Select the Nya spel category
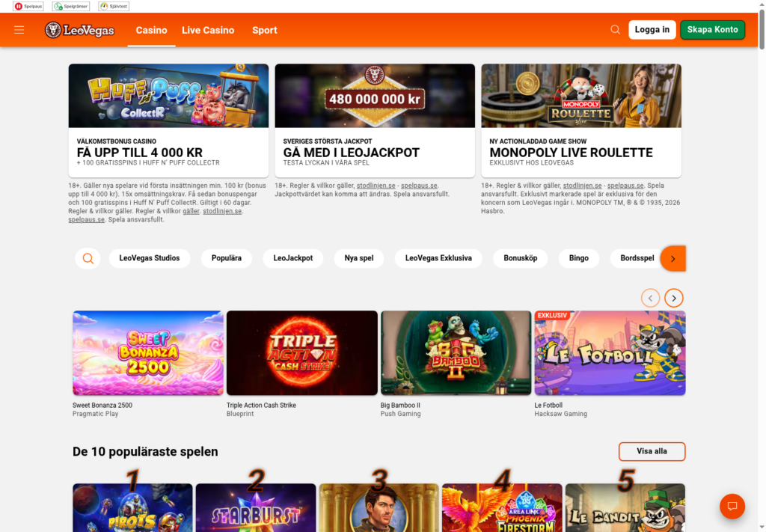The width and height of the screenshot is (766, 532). pos(359,258)
